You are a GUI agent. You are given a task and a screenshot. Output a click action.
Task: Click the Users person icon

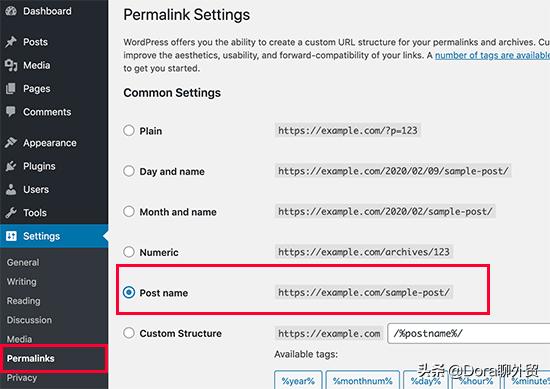11,189
